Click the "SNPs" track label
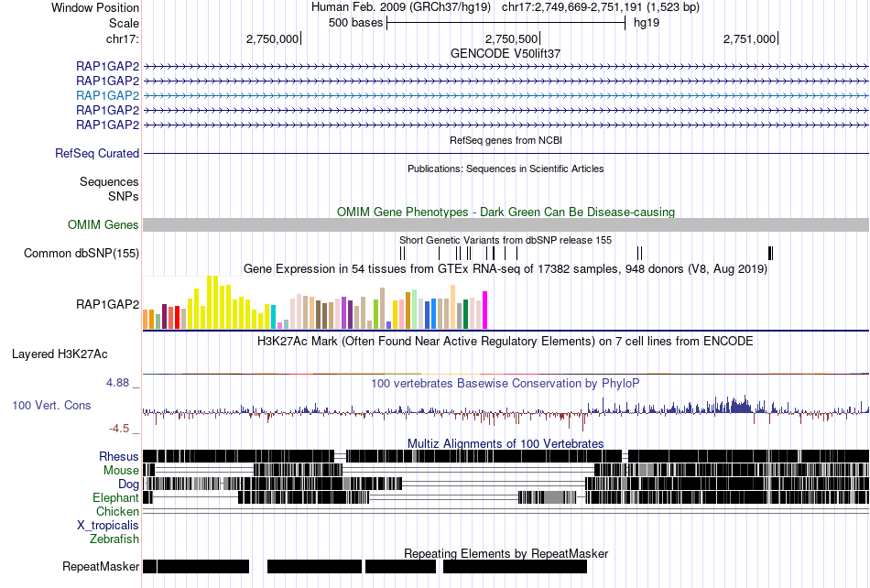Screen dimensions: 870x588 tap(124, 196)
